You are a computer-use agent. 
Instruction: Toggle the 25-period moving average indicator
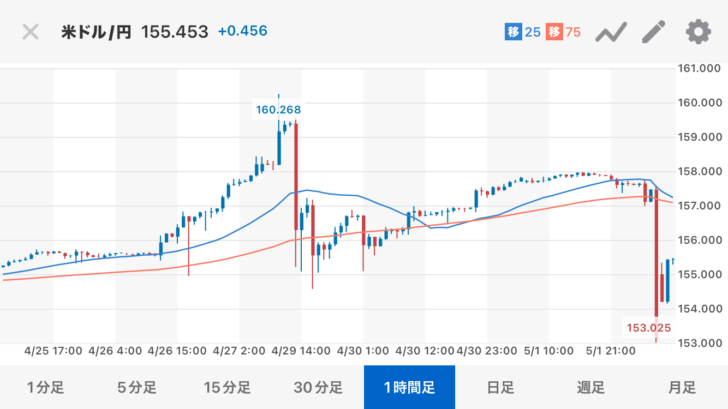point(522,32)
